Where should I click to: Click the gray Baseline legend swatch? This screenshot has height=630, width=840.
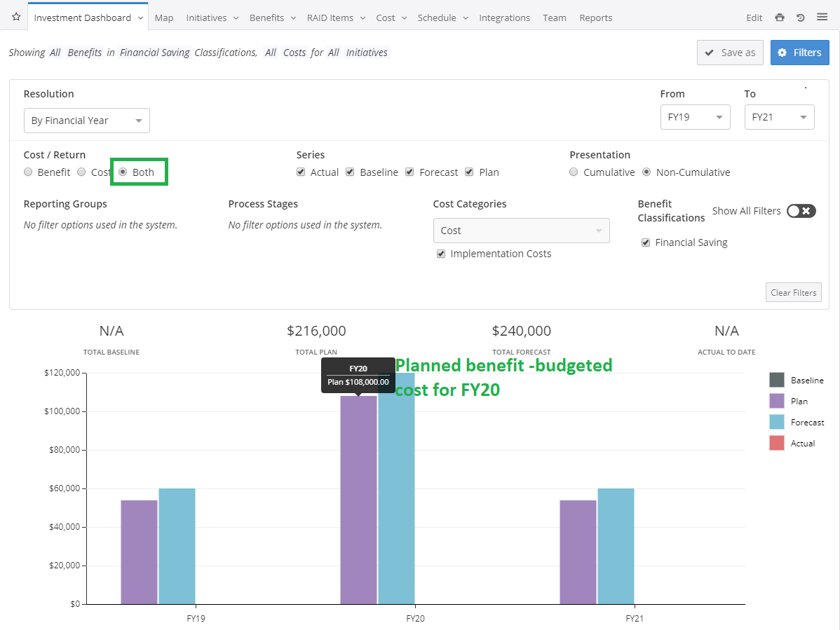pyautogui.click(x=776, y=380)
